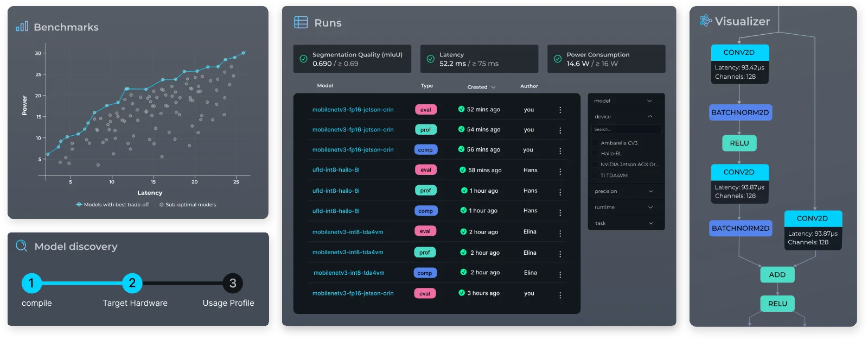Collapse the device filter section

650,117
